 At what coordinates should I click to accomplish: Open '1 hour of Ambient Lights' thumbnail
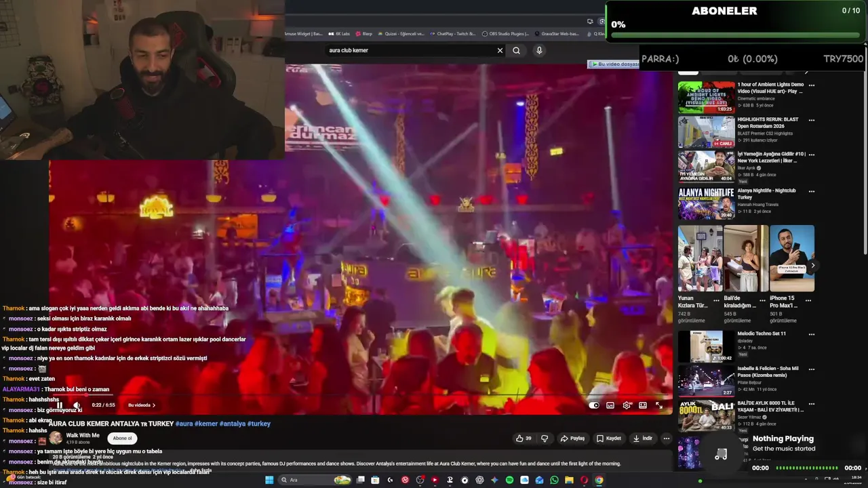pos(706,98)
